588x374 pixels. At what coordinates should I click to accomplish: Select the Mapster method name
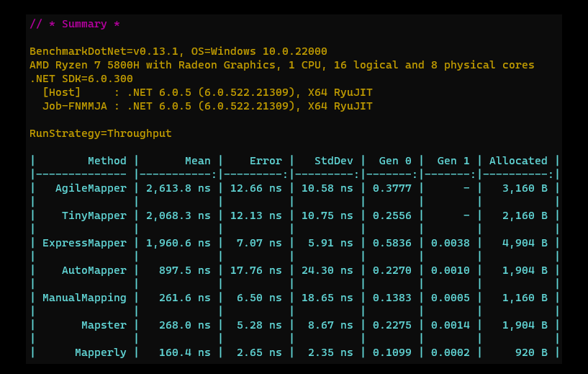point(104,325)
